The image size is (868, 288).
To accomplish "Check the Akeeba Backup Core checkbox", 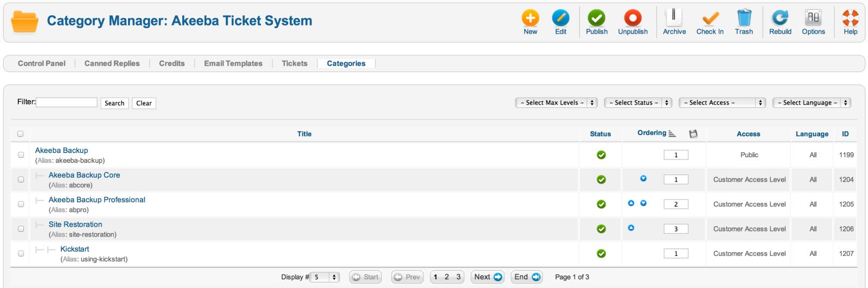I will point(21,180).
